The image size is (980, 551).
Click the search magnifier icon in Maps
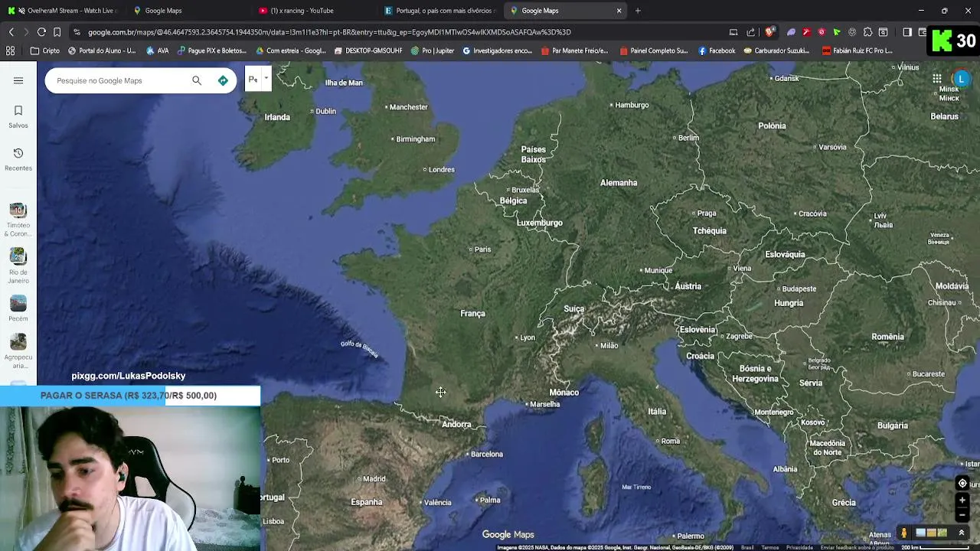pyautogui.click(x=197, y=80)
